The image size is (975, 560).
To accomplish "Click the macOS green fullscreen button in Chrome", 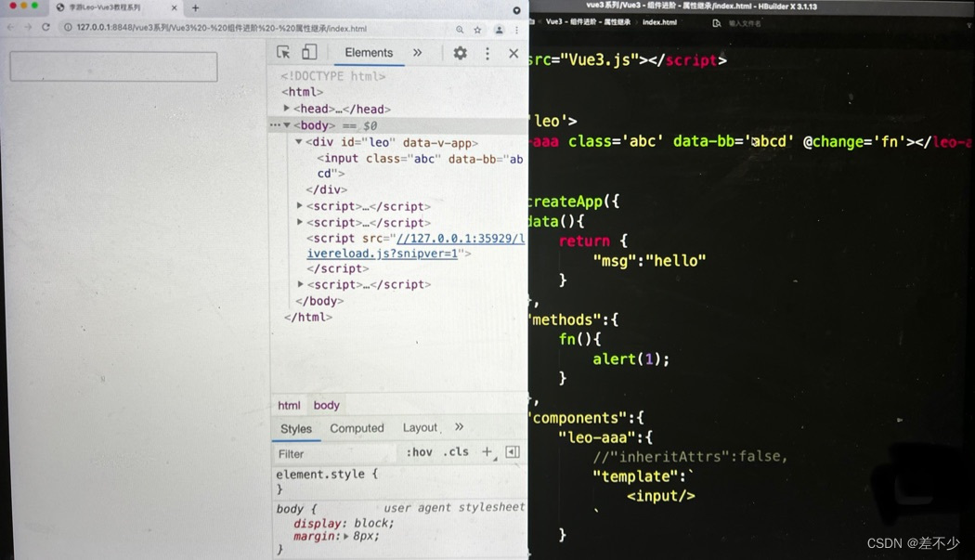I will tap(35, 6).
